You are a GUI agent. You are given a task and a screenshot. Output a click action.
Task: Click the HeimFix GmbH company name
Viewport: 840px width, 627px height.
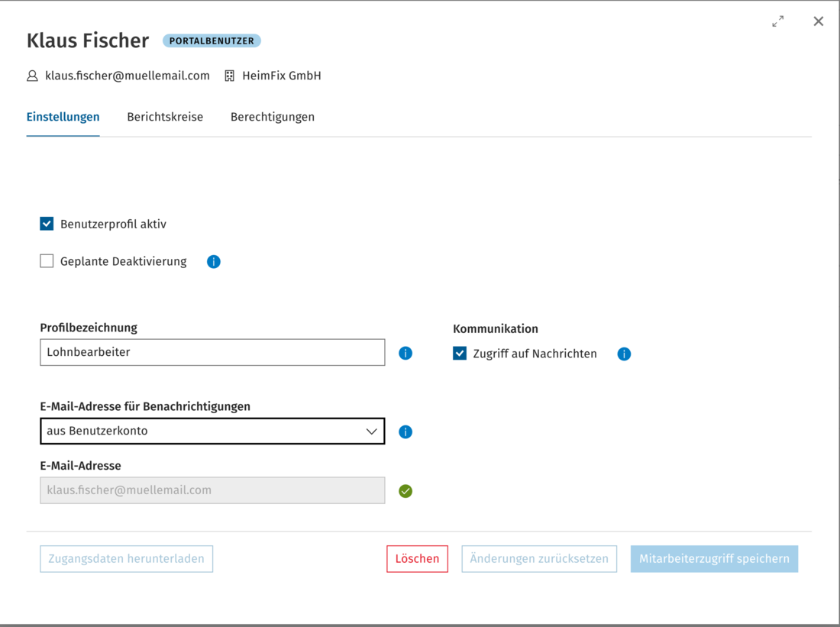pos(282,76)
